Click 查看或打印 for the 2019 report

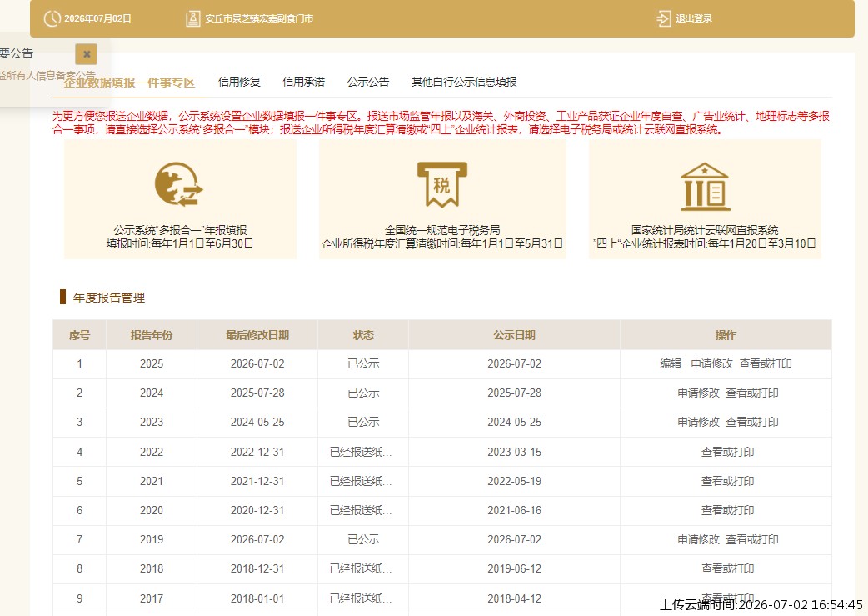[752, 539]
